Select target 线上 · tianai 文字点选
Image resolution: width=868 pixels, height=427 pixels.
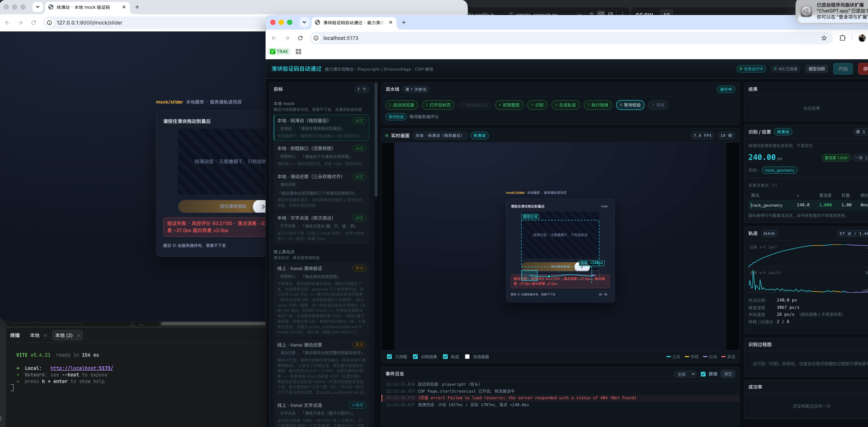click(322, 413)
